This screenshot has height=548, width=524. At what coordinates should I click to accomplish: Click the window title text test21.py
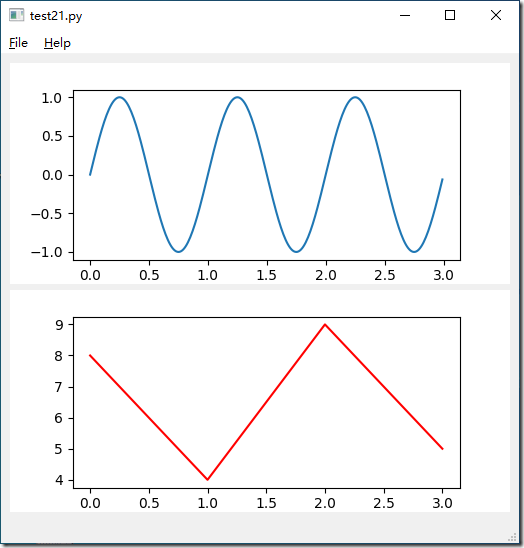pos(56,16)
